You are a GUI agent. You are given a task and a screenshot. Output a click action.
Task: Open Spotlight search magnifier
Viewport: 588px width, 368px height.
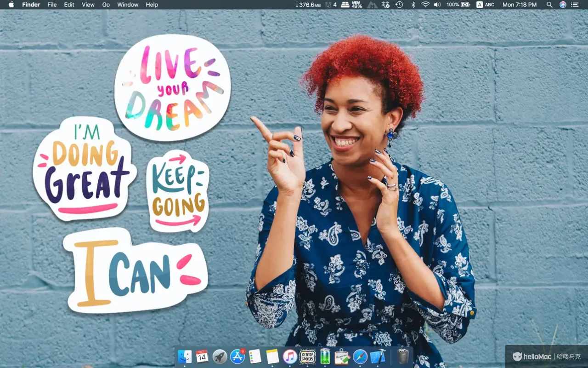(x=549, y=5)
